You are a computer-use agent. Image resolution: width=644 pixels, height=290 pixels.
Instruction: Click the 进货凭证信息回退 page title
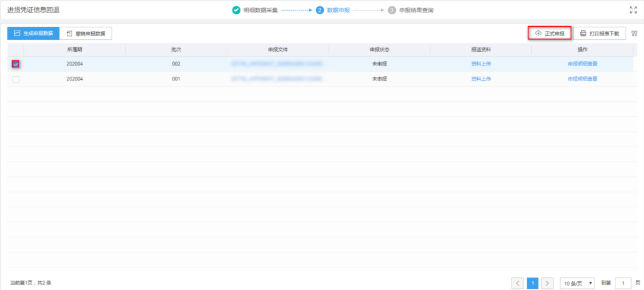33,10
